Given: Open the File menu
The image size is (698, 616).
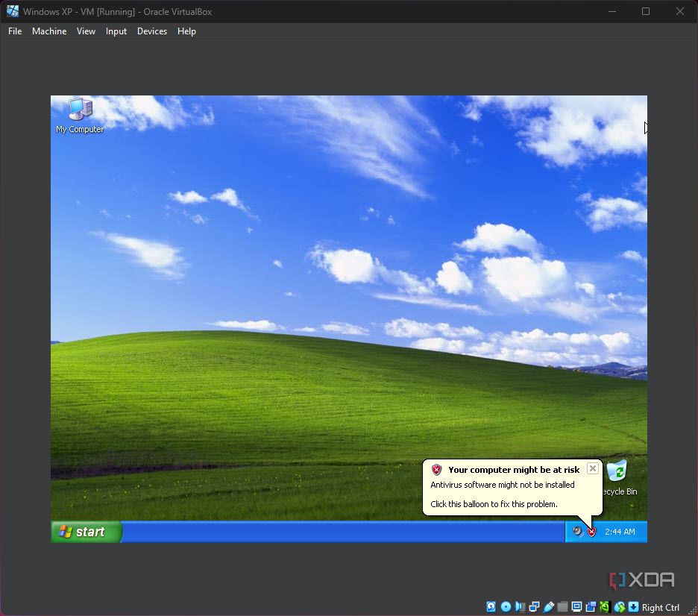Looking at the screenshot, I should [15, 31].
